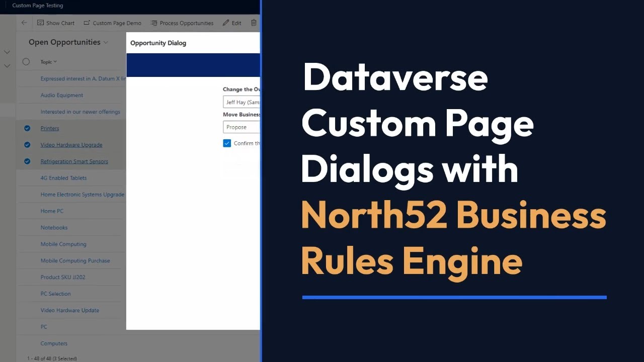Click the Opportunity Dialog title text
Image resolution: width=644 pixels, height=362 pixels.
coord(158,43)
